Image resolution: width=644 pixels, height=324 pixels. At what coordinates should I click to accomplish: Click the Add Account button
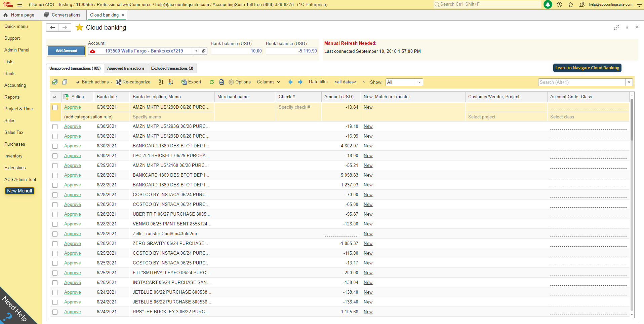66,51
